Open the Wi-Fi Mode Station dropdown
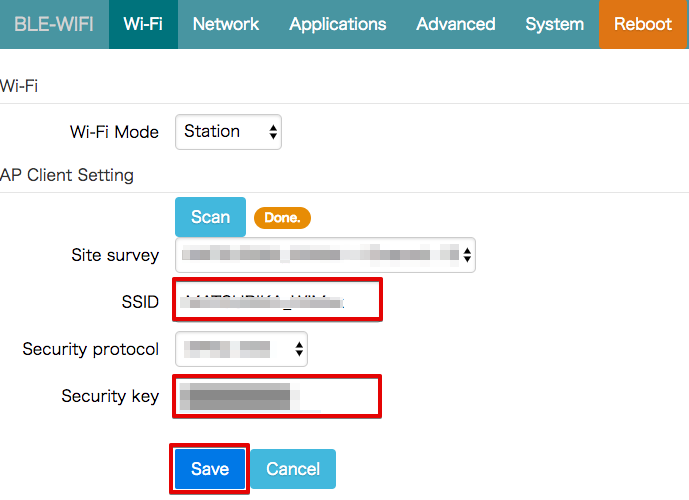The width and height of the screenshot is (689, 500). (x=228, y=132)
